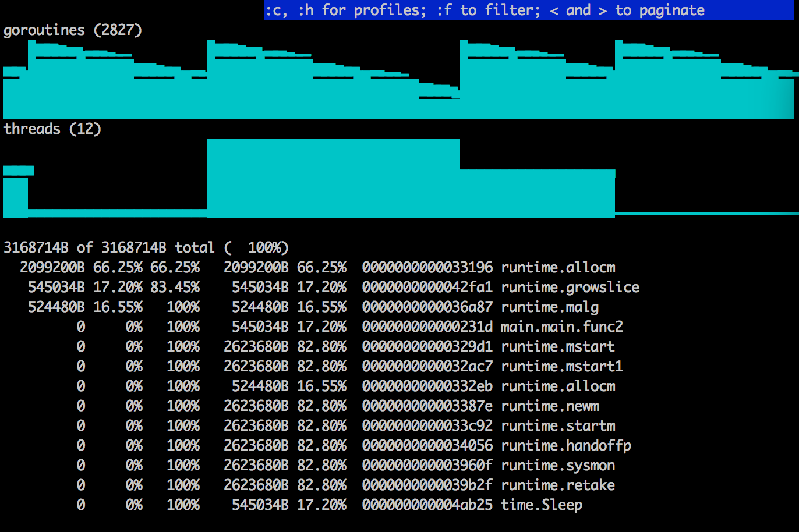Image resolution: width=799 pixels, height=532 pixels.
Task: Click "17.20%" in the main.main.func2 row
Action: coord(321,327)
